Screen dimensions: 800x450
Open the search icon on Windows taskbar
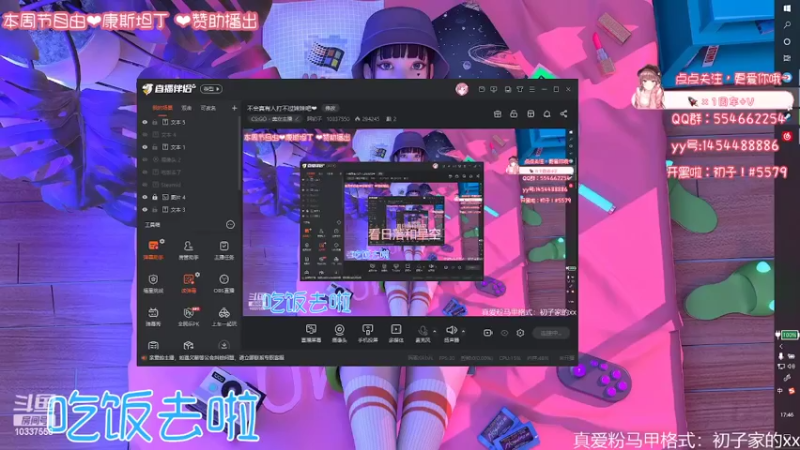click(x=787, y=25)
